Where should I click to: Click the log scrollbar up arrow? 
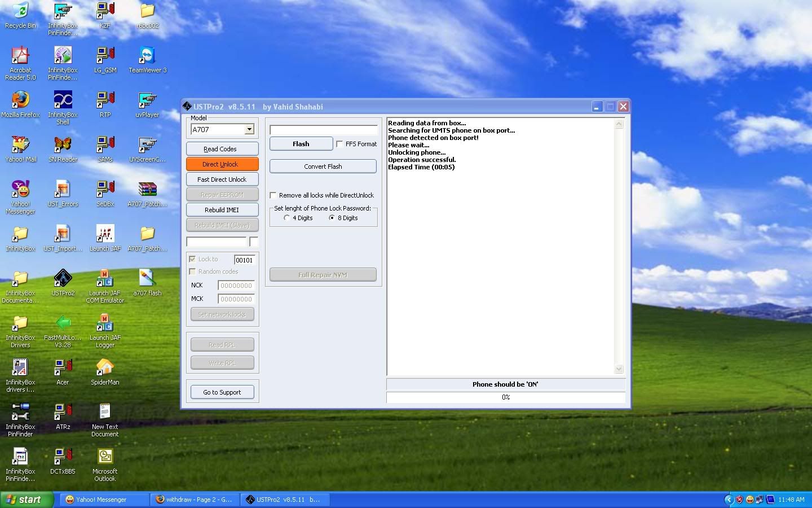[x=619, y=124]
